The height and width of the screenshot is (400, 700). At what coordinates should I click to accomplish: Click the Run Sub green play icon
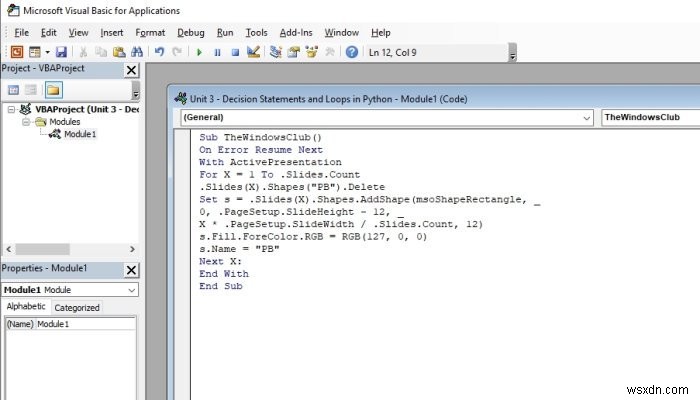pyautogui.click(x=199, y=53)
